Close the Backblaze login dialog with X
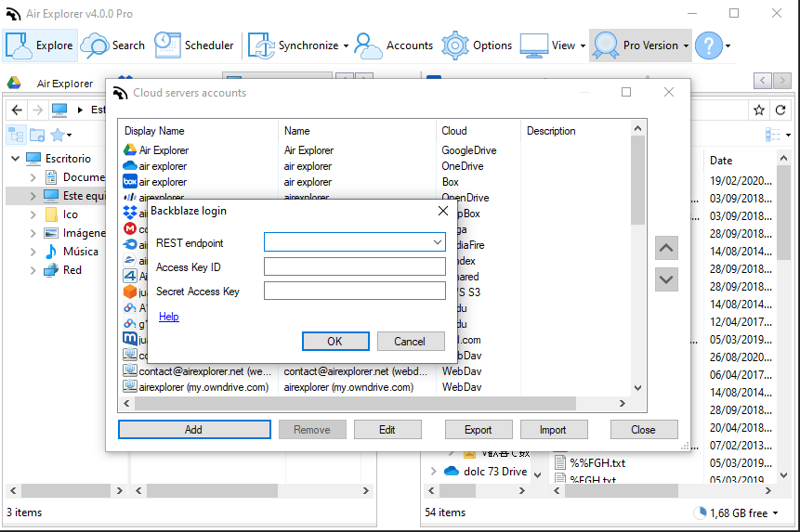This screenshot has height=532, width=800. [x=443, y=211]
